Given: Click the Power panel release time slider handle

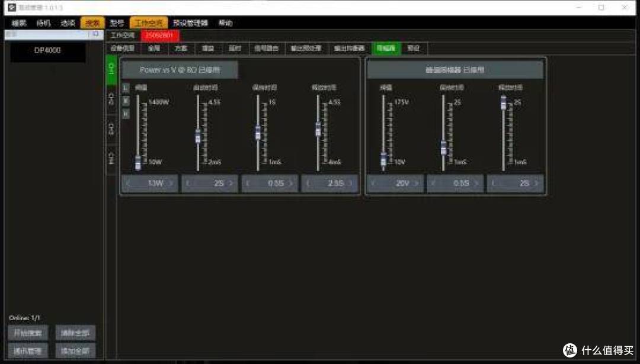Looking at the screenshot, I should tap(318, 129).
